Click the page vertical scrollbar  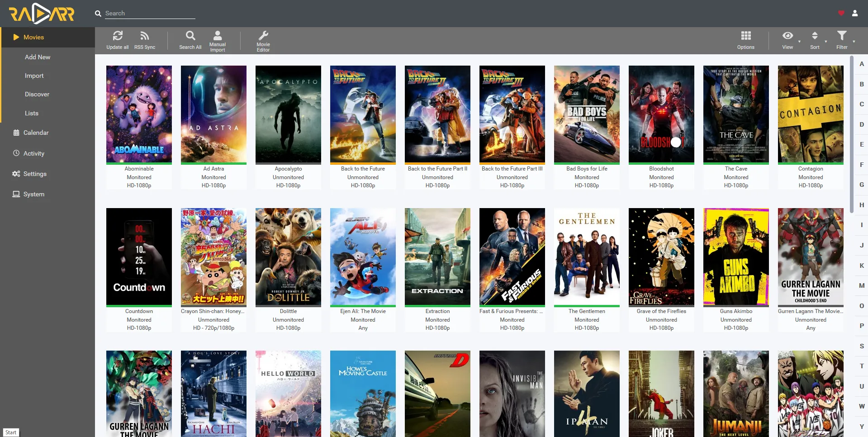[x=852, y=136]
